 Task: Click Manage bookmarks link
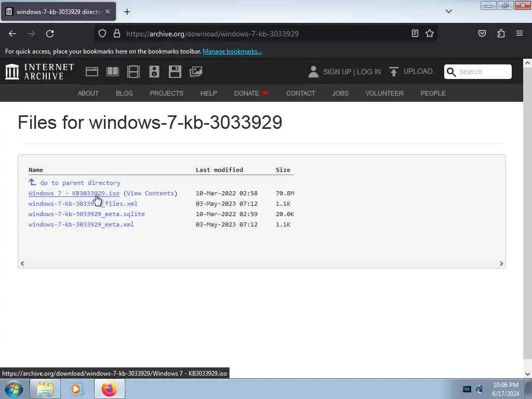coord(232,51)
